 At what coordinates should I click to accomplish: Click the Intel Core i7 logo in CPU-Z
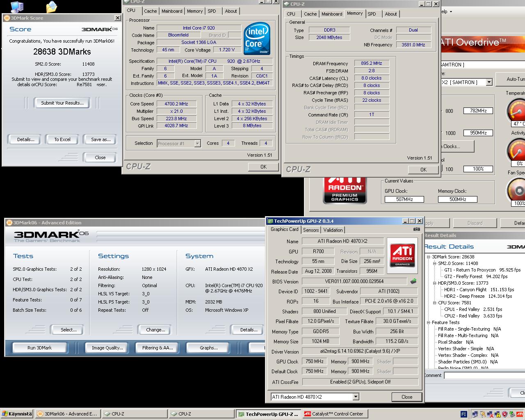coord(256,39)
